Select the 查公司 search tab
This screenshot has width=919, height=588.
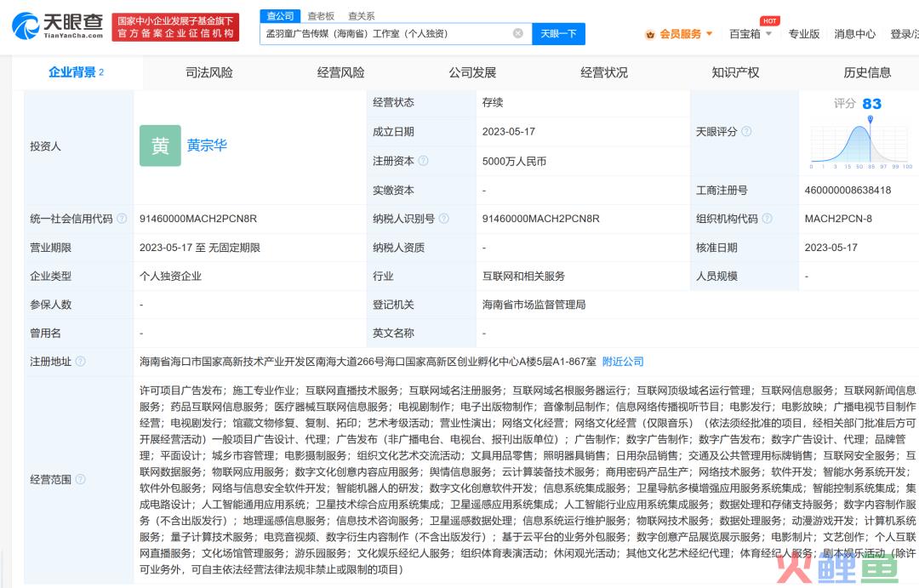[x=280, y=16]
